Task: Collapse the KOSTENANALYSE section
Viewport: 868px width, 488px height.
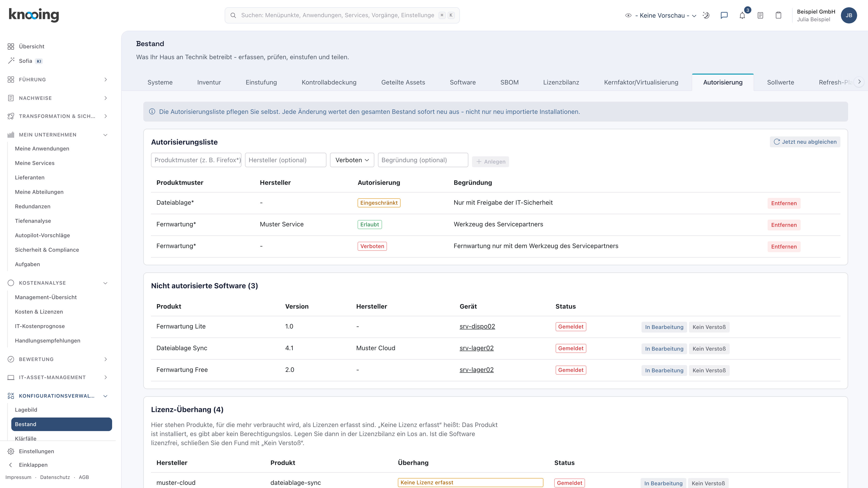Action: 58,283
